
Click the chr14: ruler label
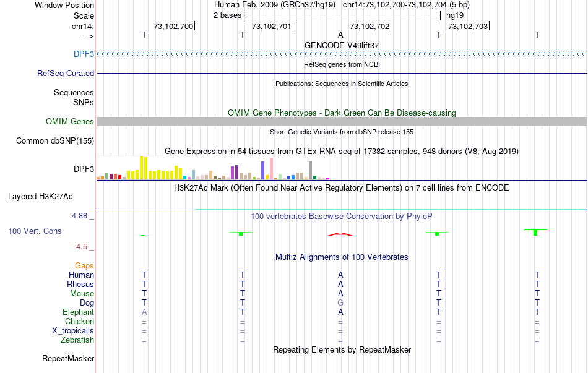(x=82, y=26)
